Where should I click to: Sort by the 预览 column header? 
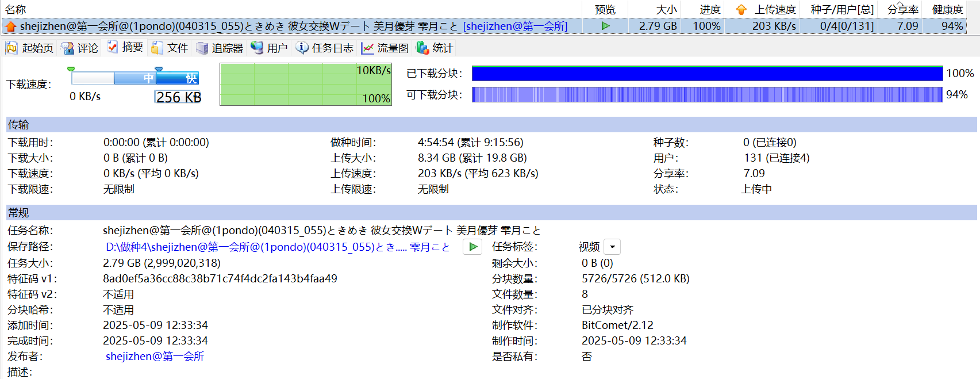pos(605,9)
